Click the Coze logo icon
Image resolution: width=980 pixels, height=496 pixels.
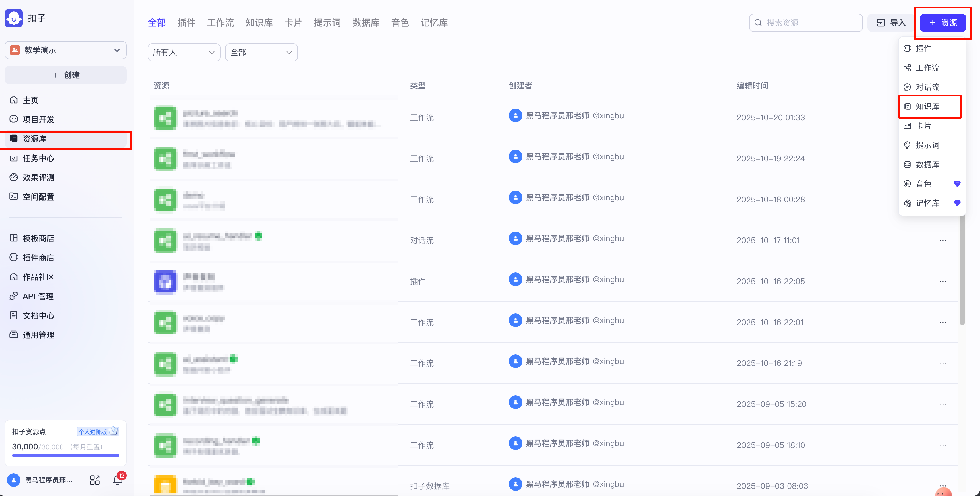click(x=14, y=18)
